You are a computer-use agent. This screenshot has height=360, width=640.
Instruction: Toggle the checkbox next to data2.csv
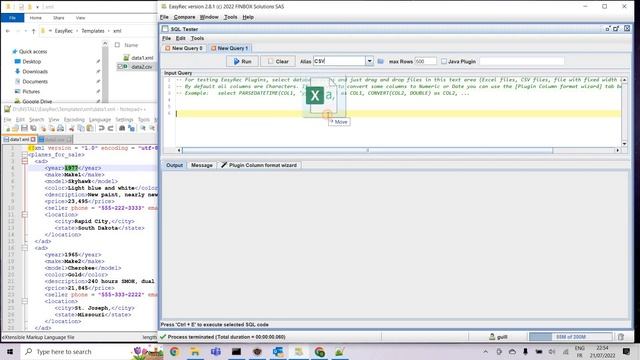[120, 66]
